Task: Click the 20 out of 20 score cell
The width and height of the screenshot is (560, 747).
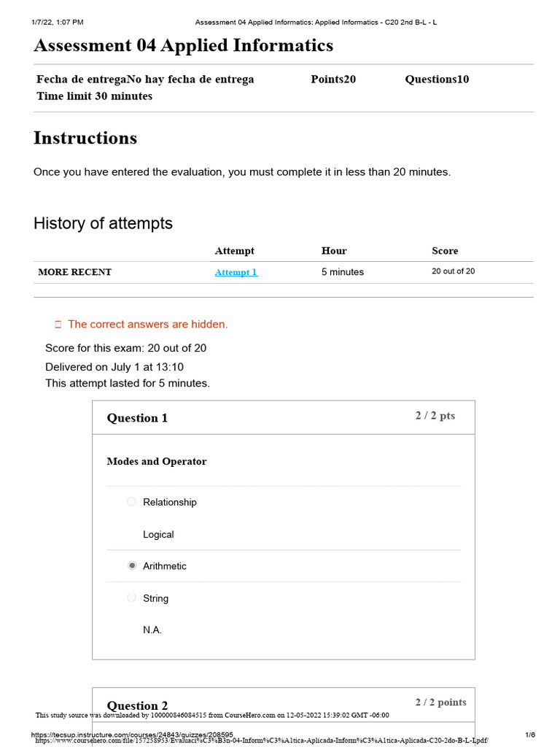Action: click(454, 271)
